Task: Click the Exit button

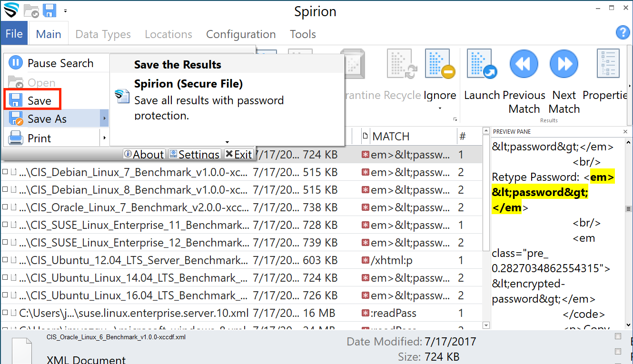Action: coord(238,154)
